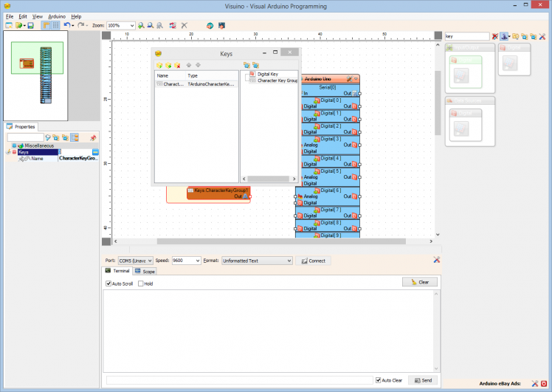Open Arduino Uno board tools icon
Viewport: 552px width, 392px height.
[x=349, y=79]
